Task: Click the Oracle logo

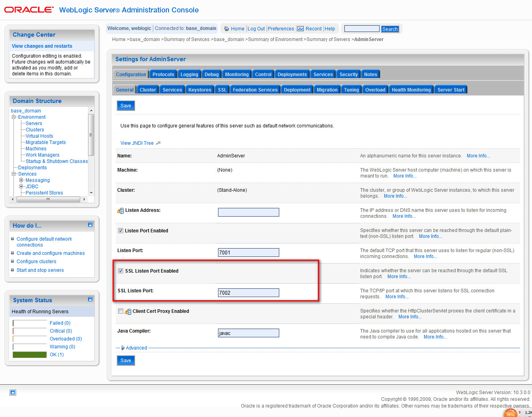Action: (29, 10)
